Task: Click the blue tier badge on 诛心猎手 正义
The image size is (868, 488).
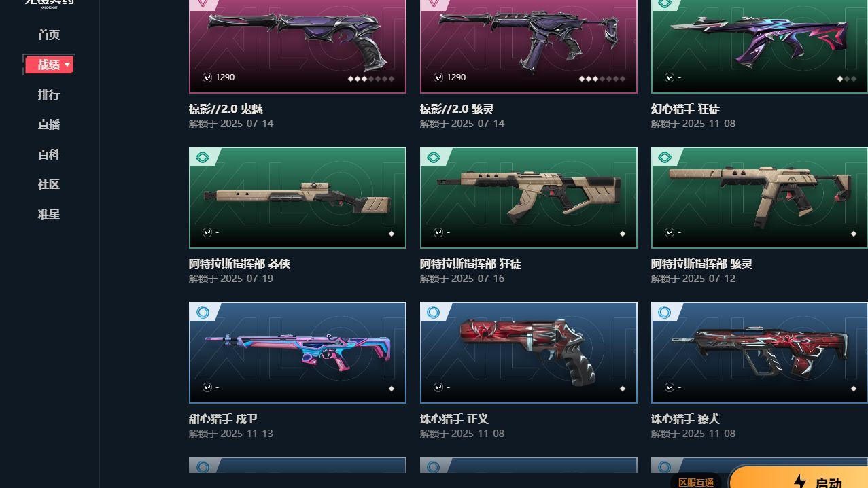Action: pyautogui.click(x=433, y=312)
